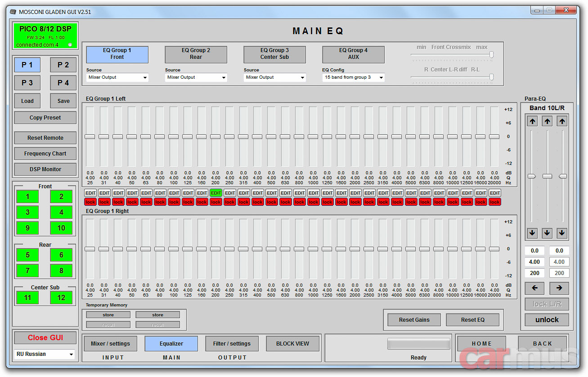Click the Front Crossmix slider handle

[492, 55]
